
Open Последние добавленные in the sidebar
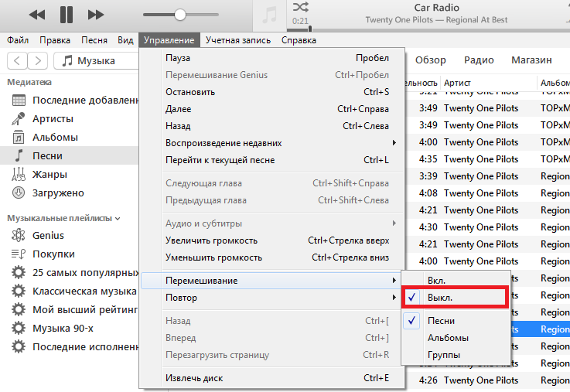[x=70, y=100]
